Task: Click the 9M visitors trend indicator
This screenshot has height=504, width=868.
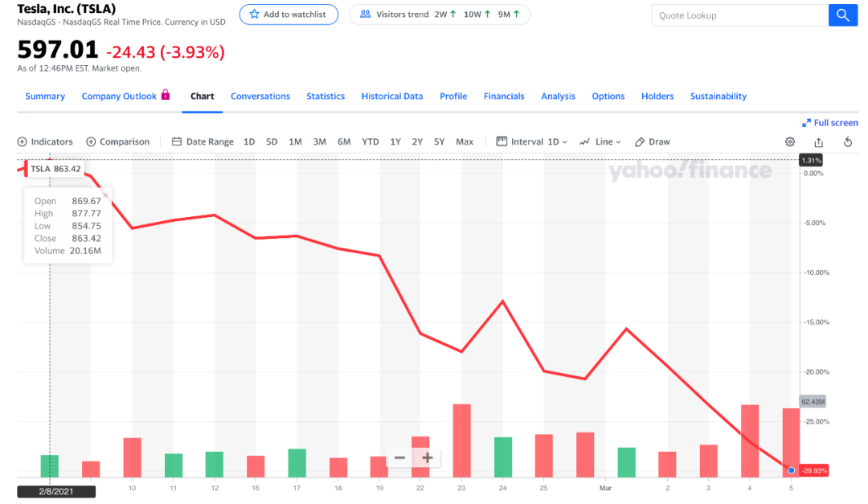Action: pyautogui.click(x=509, y=14)
